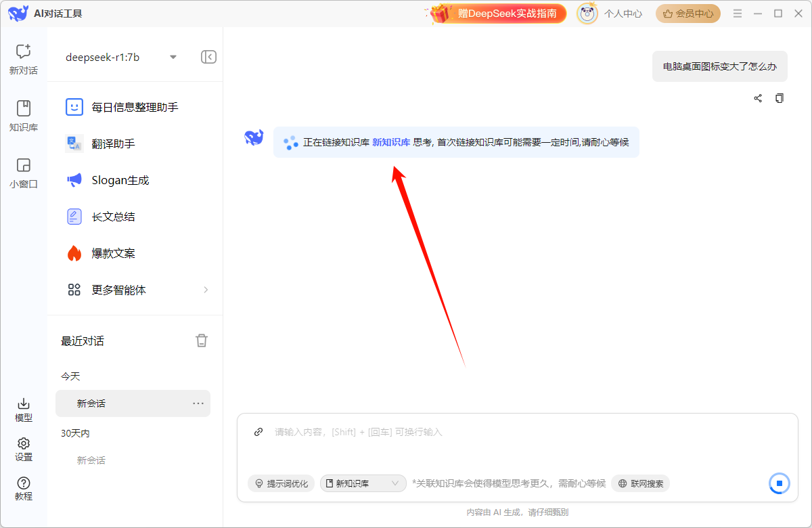
Task: Click the share icon below the message
Action: pyautogui.click(x=758, y=98)
